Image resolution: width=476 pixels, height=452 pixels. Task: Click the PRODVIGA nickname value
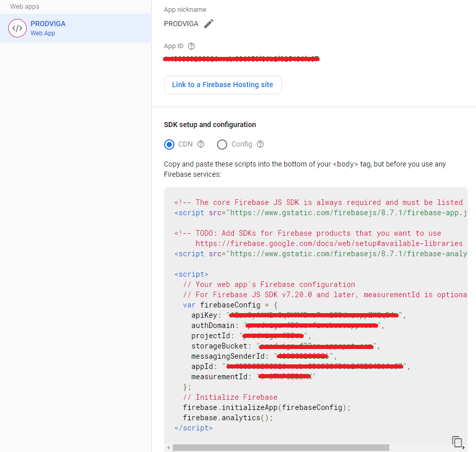[x=181, y=24]
